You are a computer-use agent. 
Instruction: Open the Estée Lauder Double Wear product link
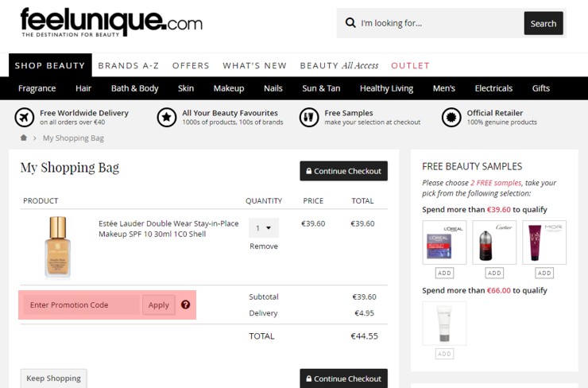click(x=168, y=229)
